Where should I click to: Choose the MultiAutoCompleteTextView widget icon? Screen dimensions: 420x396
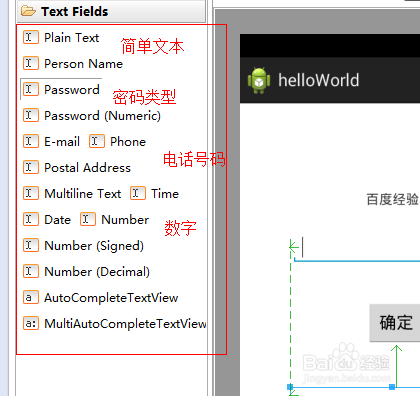pyautogui.click(x=31, y=323)
